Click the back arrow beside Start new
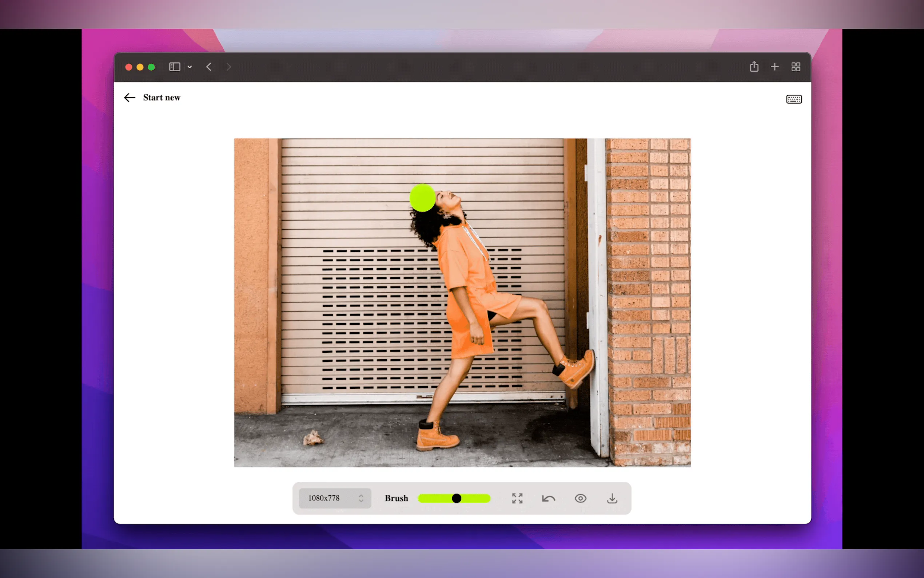 click(130, 98)
